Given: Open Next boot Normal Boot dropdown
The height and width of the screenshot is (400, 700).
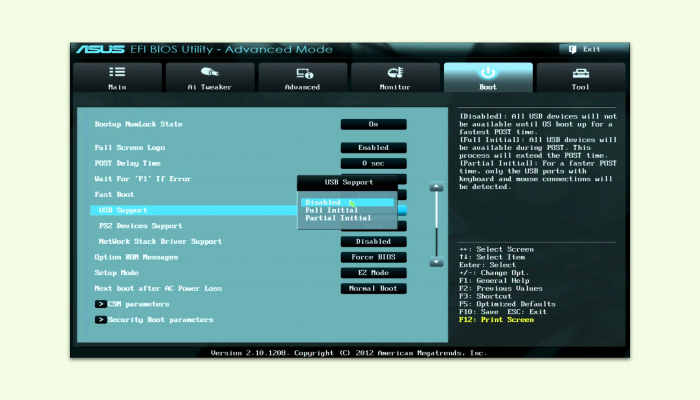Looking at the screenshot, I should (374, 288).
